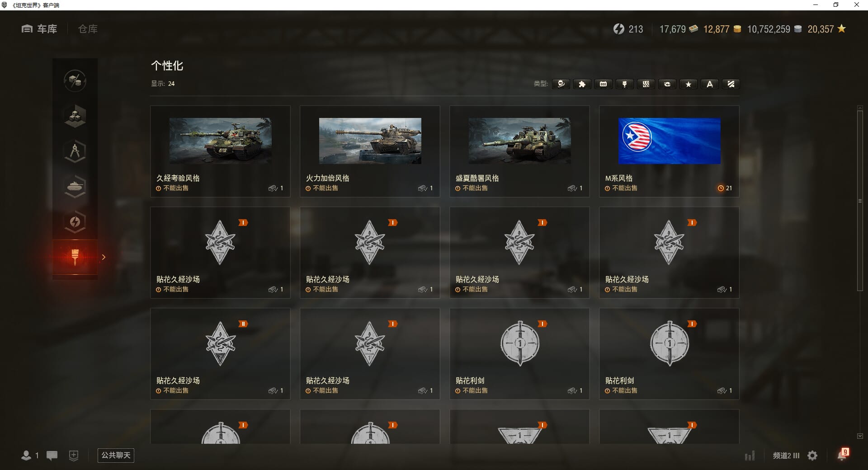Toggle the camouflage pattern type filter

[x=646, y=84]
